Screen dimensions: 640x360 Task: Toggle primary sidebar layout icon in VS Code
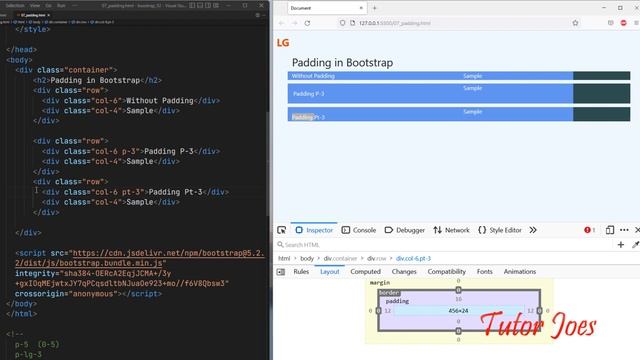coord(192,6)
